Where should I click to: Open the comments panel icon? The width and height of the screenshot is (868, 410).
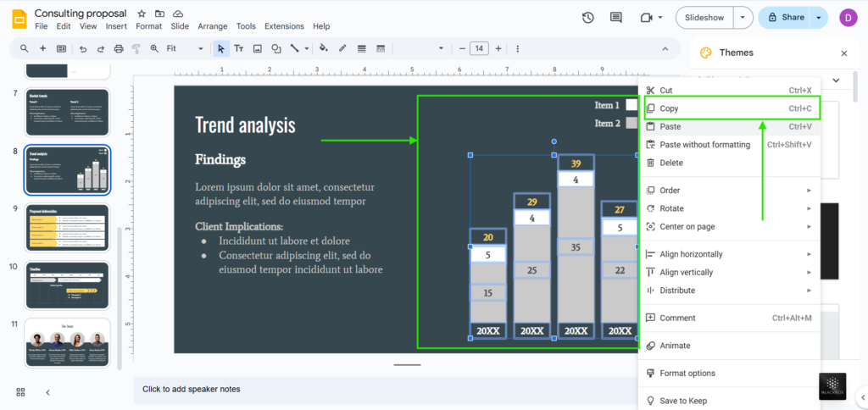coord(616,17)
